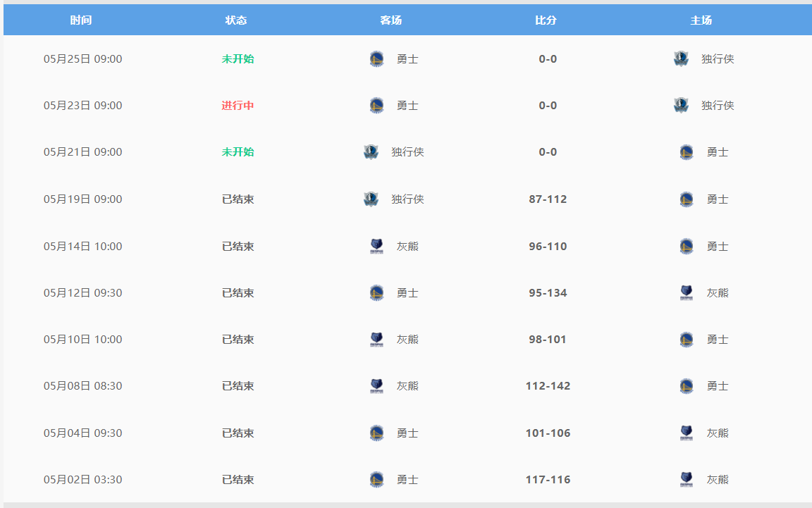Click the 0-0 score on 05月25日
This screenshot has width=812, height=508.
pyautogui.click(x=548, y=59)
